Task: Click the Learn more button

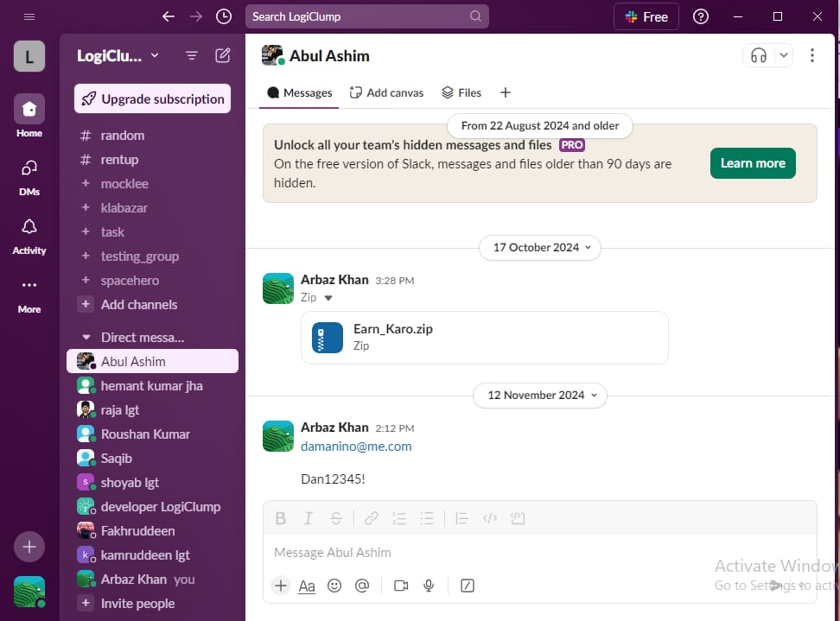Action: [x=752, y=163]
